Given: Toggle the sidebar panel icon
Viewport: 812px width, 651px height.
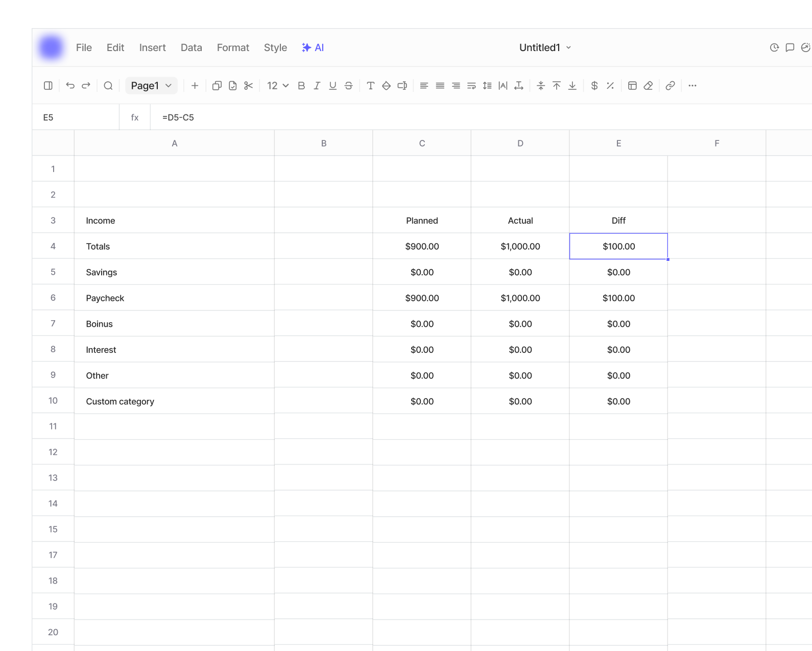Looking at the screenshot, I should pyautogui.click(x=48, y=86).
